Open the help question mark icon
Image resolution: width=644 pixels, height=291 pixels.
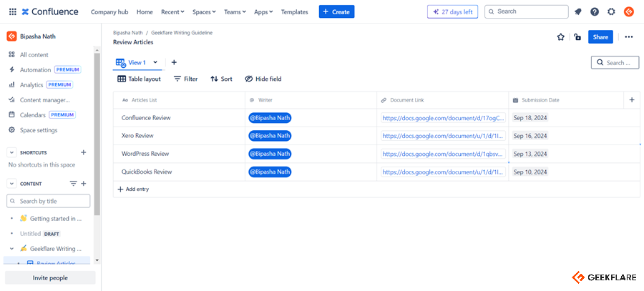pyautogui.click(x=595, y=12)
